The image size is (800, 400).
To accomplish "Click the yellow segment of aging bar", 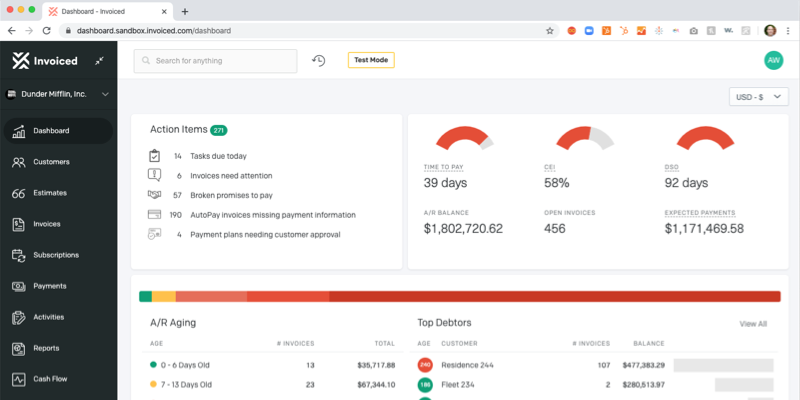I will pos(164,296).
